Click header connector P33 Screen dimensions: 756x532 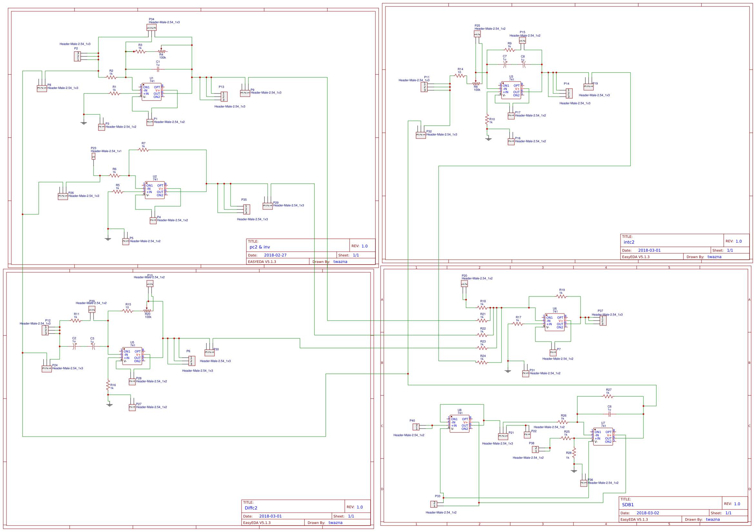tap(434, 504)
